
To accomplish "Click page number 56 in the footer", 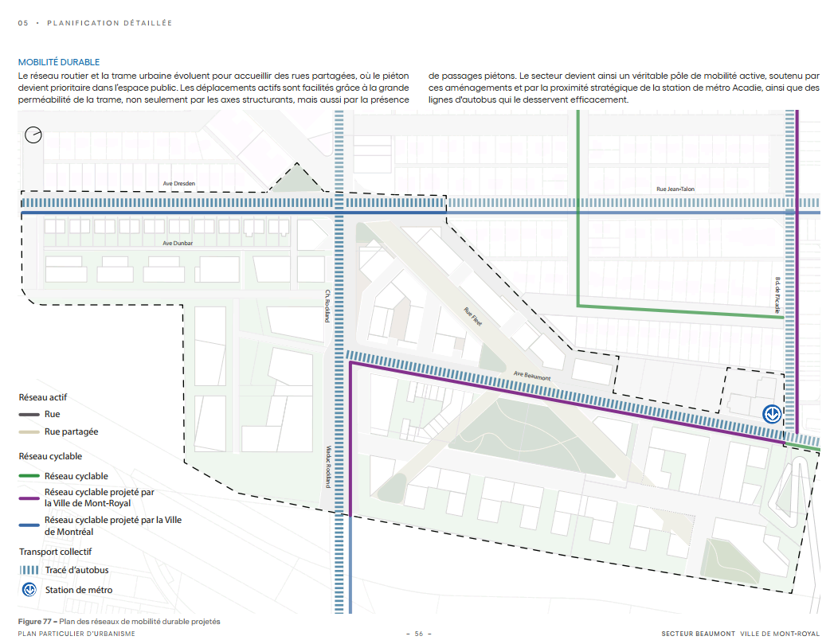I will coord(417,634).
